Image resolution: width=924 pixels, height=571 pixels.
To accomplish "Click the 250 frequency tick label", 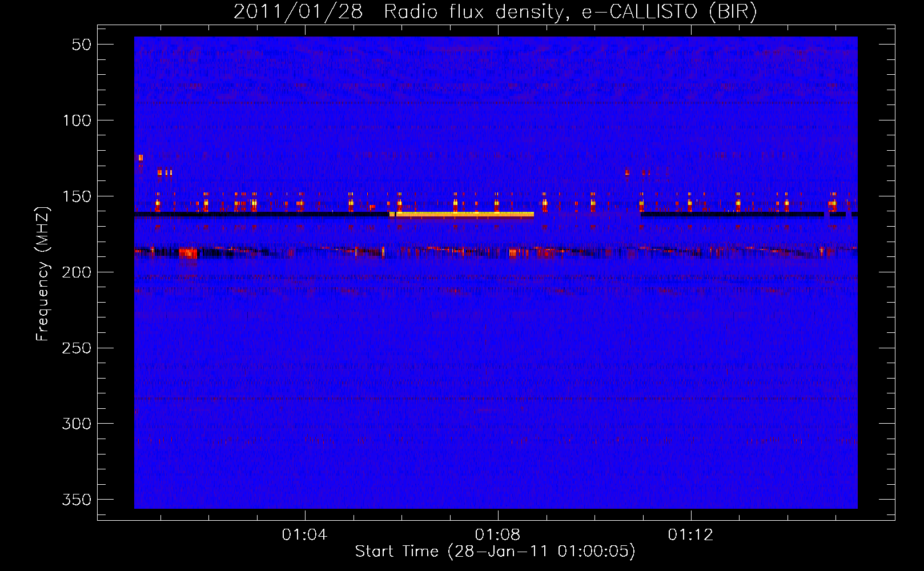I will [x=77, y=348].
